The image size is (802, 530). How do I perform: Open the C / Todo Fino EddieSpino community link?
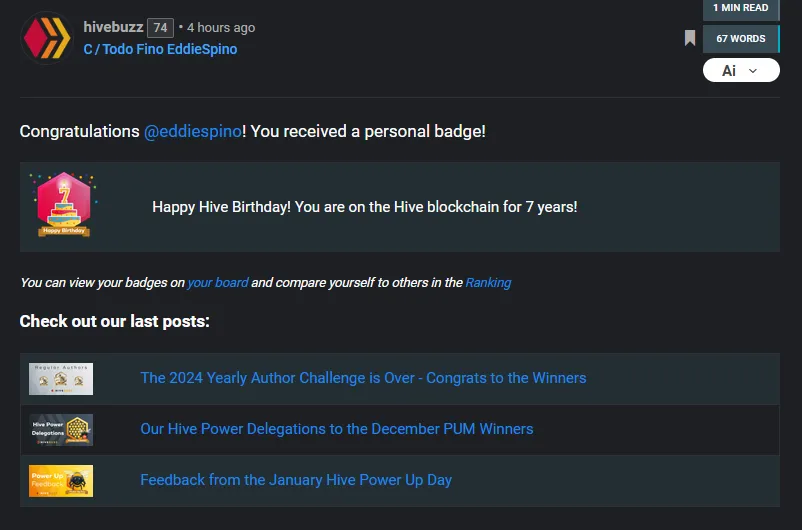click(x=160, y=49)
